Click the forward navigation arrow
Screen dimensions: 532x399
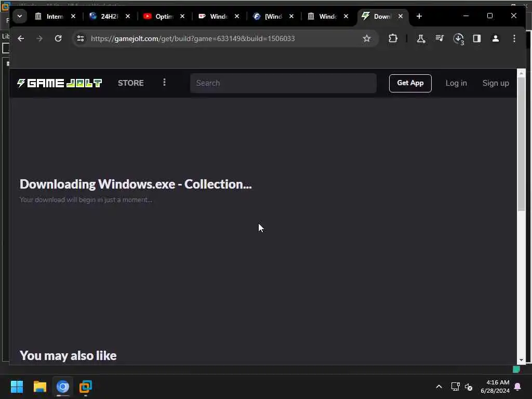pos(39,38)
